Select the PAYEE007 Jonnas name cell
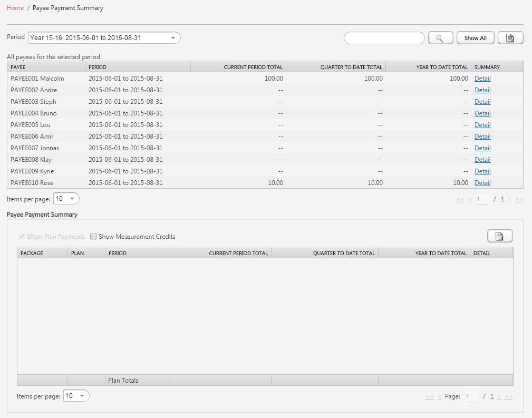The image size is (532, 418). (46, 148)
